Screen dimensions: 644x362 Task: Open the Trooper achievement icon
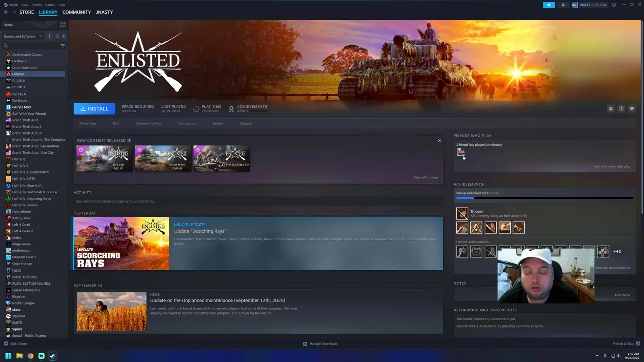tap(462, 213)
